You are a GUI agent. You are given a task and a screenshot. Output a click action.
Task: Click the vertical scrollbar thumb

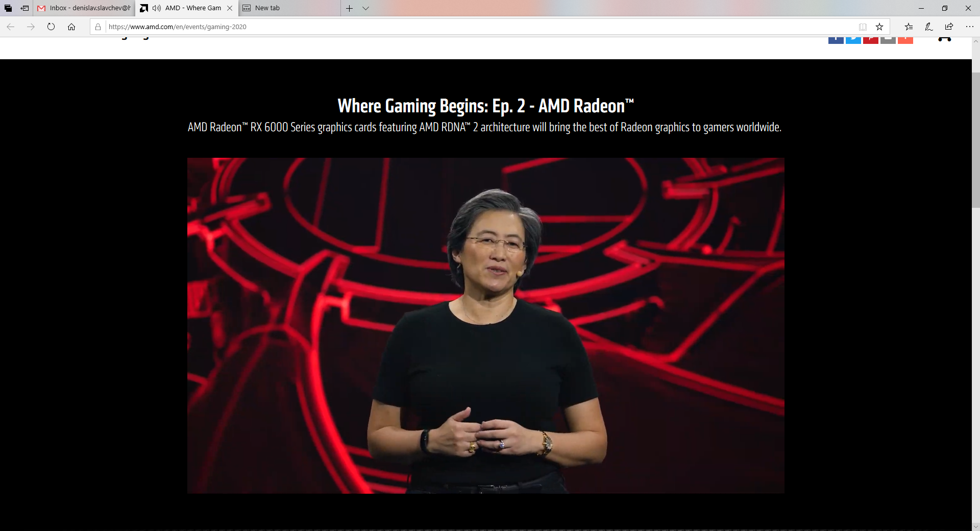[x=976, y=140]
